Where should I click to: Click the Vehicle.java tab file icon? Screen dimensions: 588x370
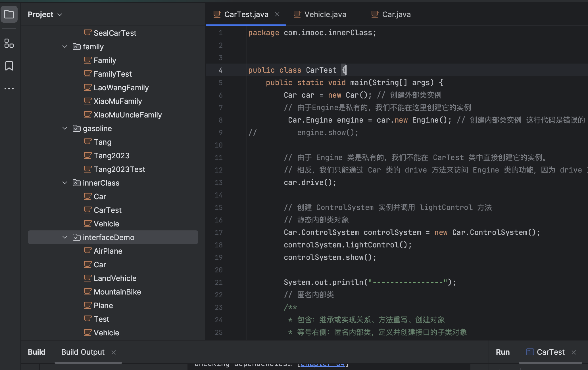[x=297, y=14]
